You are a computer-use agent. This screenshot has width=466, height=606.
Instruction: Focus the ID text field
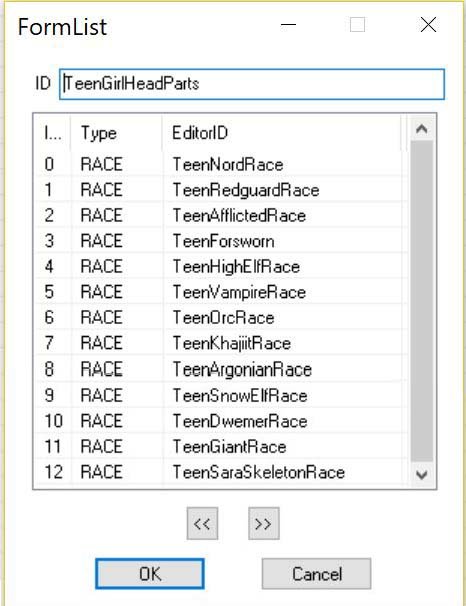click(252, 84)
